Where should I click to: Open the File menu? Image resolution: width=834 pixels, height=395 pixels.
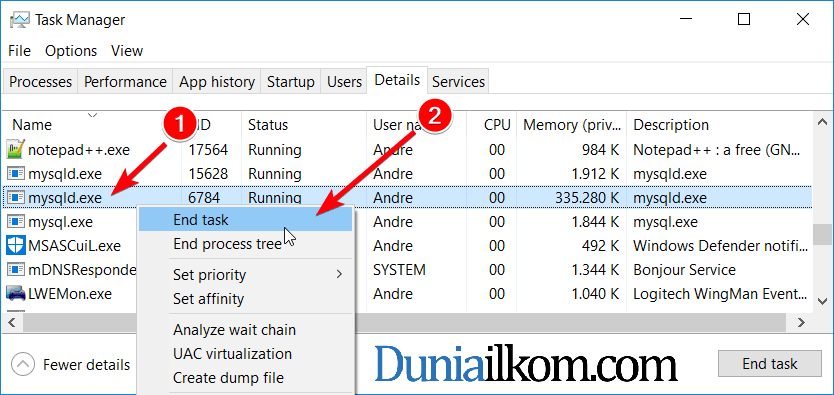click(x=20, y=51)
